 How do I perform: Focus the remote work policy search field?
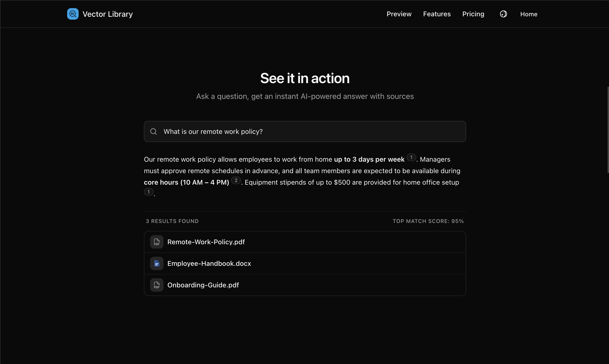click(x=304, y=132)
